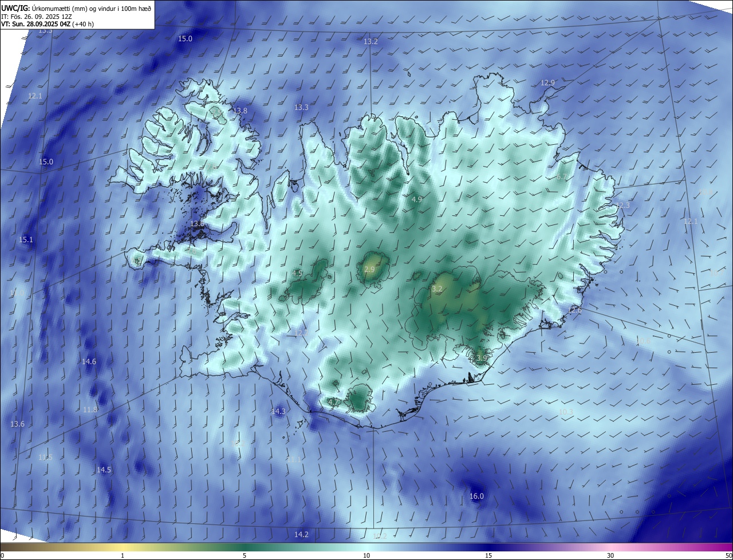Screen dimensions: 733x560
Task: Select the 14.3 value off the south coast
Action: click(278, 411)
